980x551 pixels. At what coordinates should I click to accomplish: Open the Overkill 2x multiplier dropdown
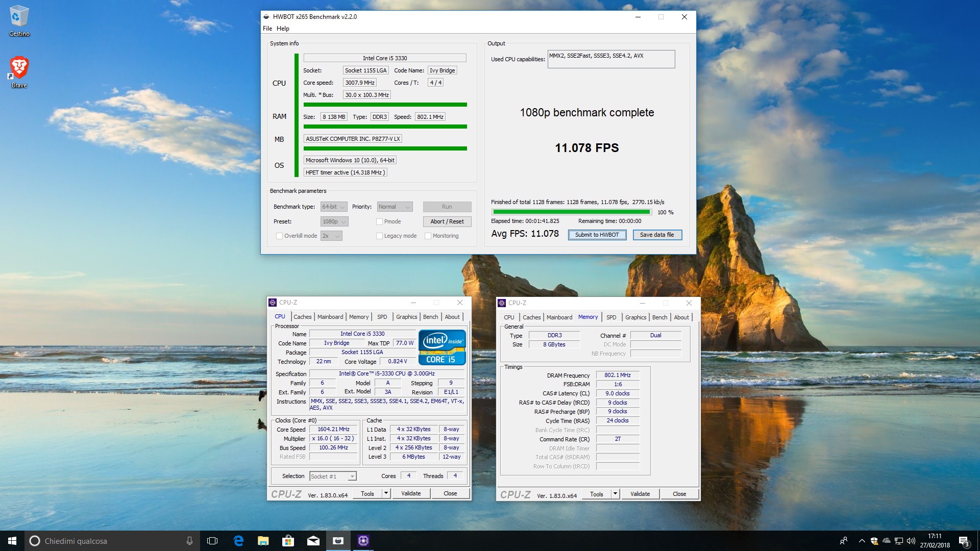click(331, 236)
